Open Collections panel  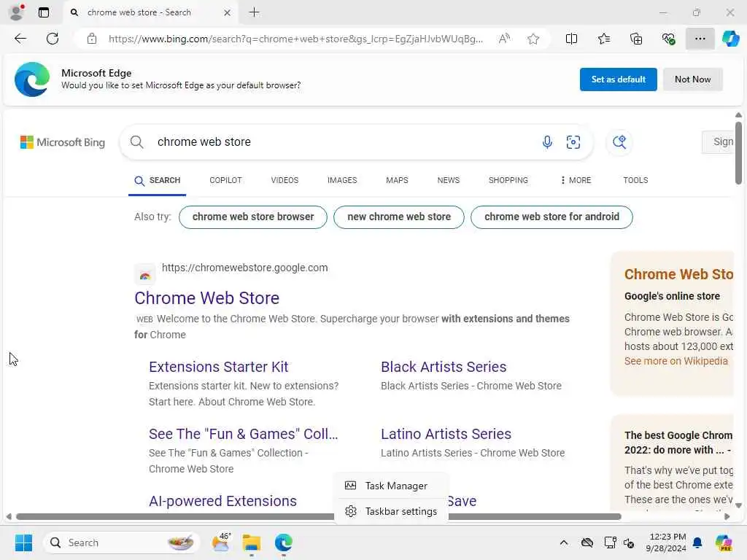636,39
